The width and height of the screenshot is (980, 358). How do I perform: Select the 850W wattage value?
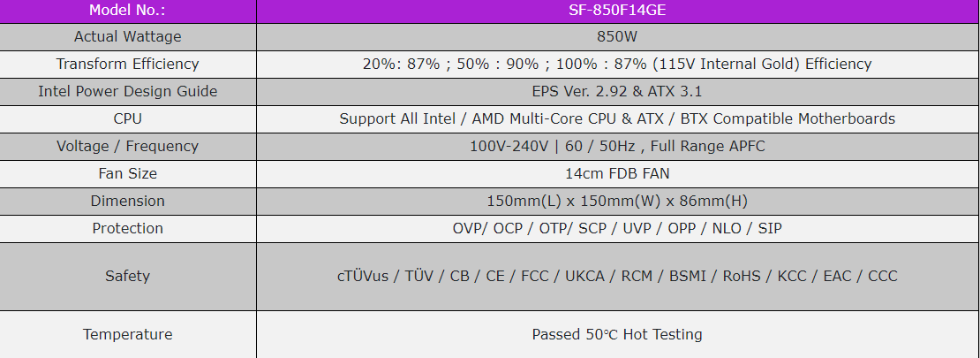pyautogui.click(x=617, y=37)
